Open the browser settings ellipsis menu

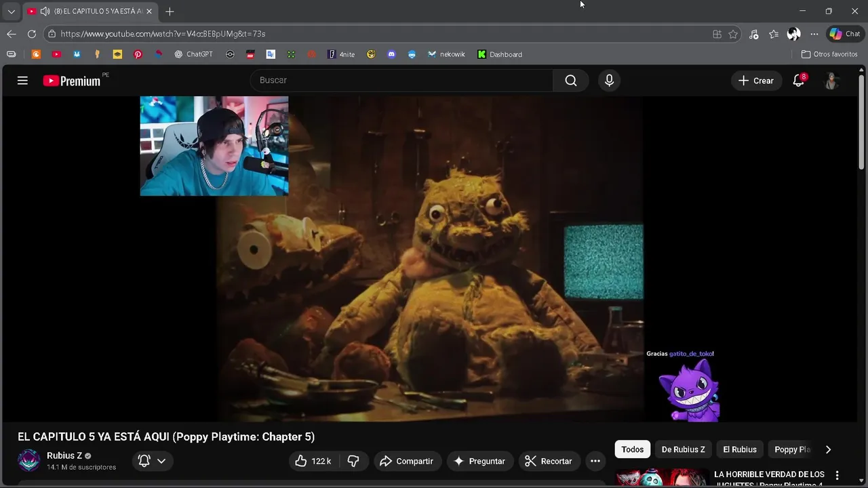pos(814,34)
